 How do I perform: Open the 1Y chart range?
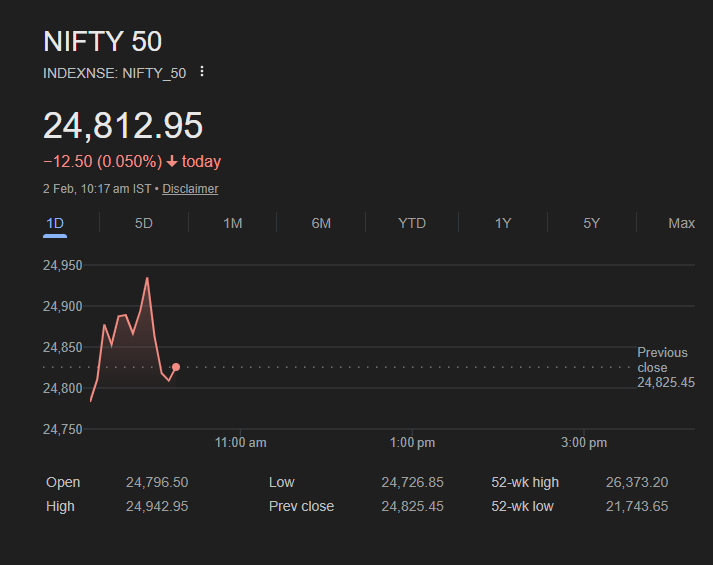(503, 223)
